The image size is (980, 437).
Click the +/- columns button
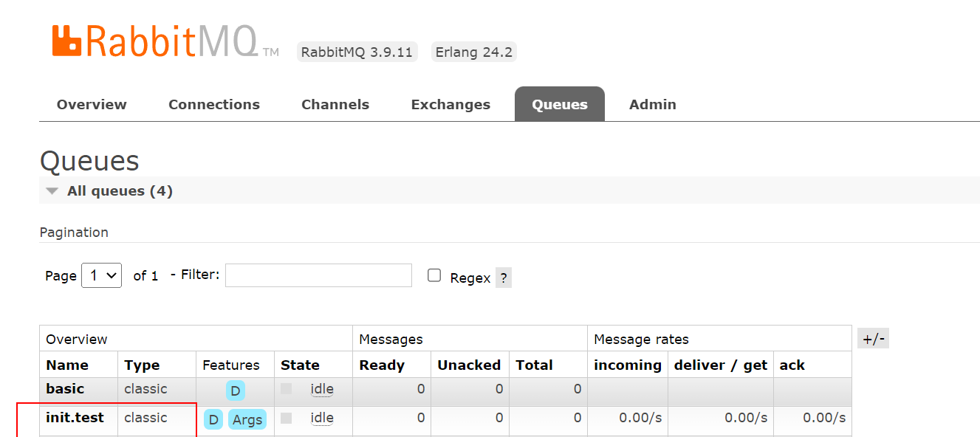click(x=873, y=339)
